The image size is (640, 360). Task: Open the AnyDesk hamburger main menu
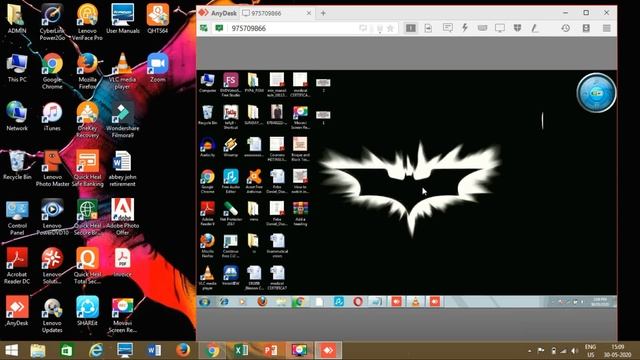(x=607, y=28)
